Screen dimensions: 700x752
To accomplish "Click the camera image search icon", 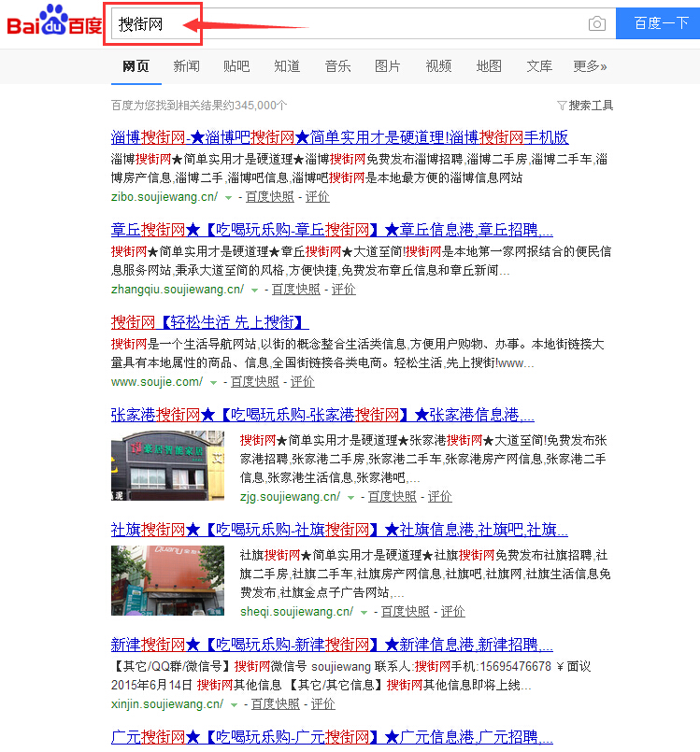I will [x=596, y=23].
